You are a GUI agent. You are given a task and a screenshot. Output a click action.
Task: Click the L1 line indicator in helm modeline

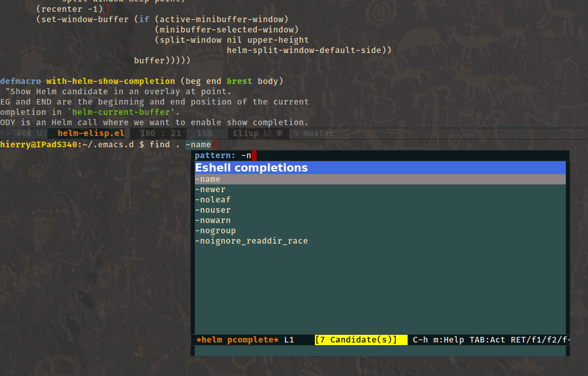coord(289,340)
